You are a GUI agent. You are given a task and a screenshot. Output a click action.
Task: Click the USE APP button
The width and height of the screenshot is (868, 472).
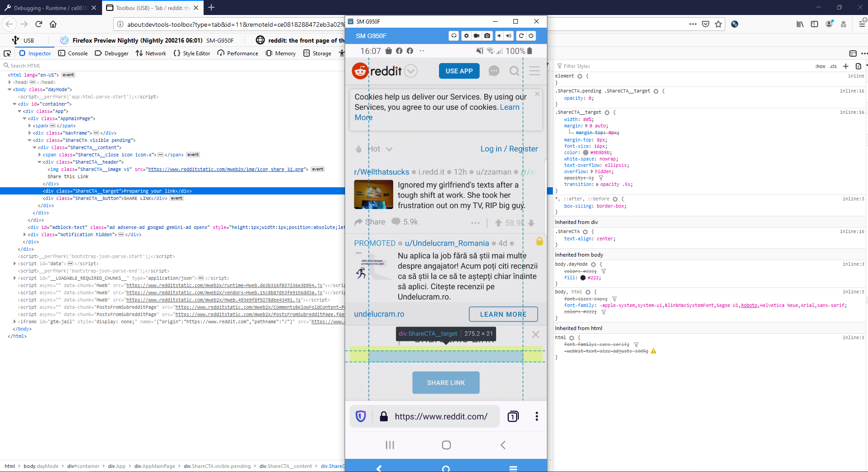(x=458, y=71)
